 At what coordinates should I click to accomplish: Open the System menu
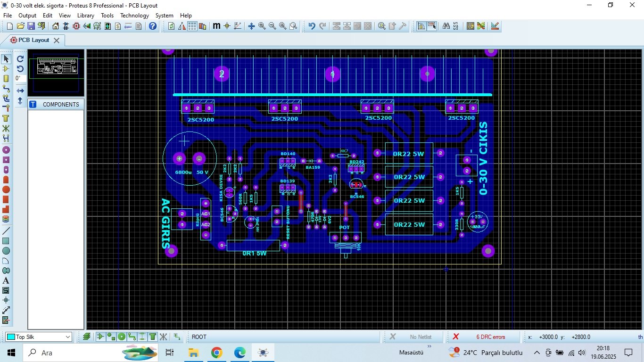pyautogui.click(x=165, y=16)
